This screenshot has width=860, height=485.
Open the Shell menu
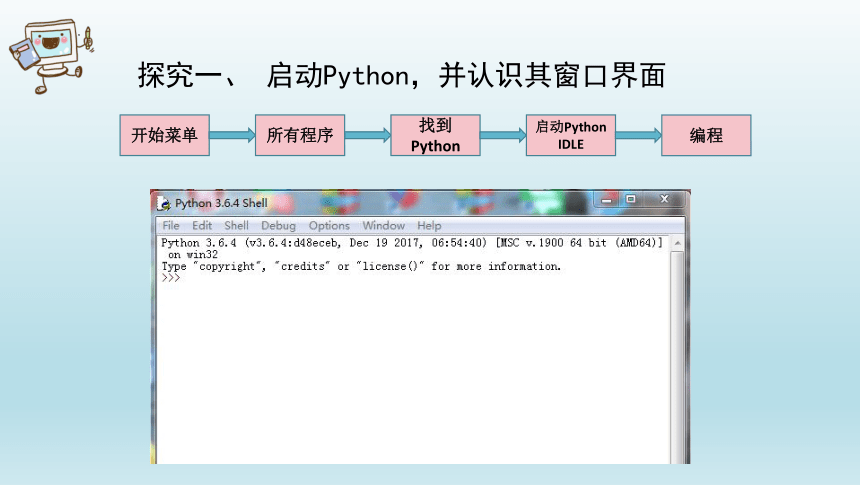click(x=236, y=225)
